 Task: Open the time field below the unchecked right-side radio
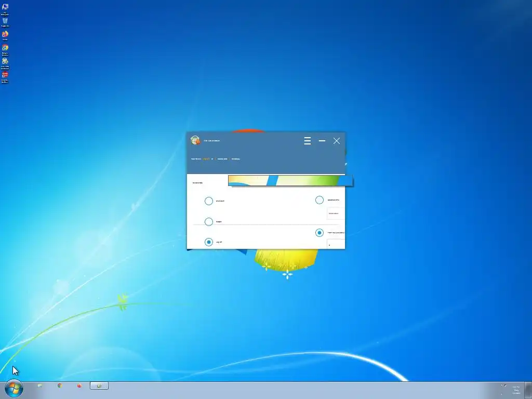tap(336, 214)
